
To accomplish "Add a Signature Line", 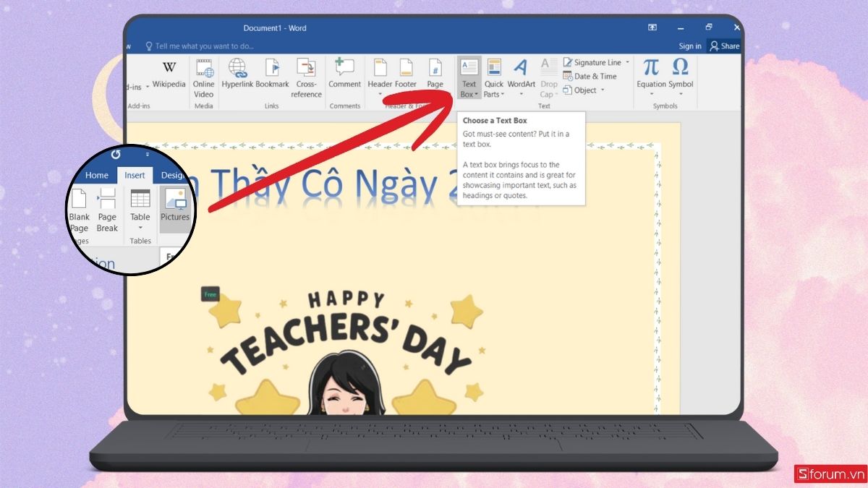I will (x=593, y=62).
